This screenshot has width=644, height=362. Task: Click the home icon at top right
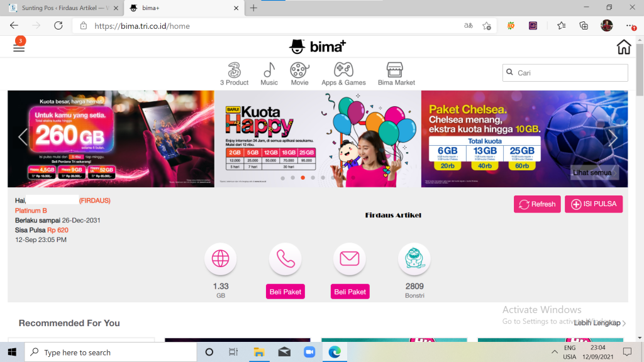pos(623,47)
